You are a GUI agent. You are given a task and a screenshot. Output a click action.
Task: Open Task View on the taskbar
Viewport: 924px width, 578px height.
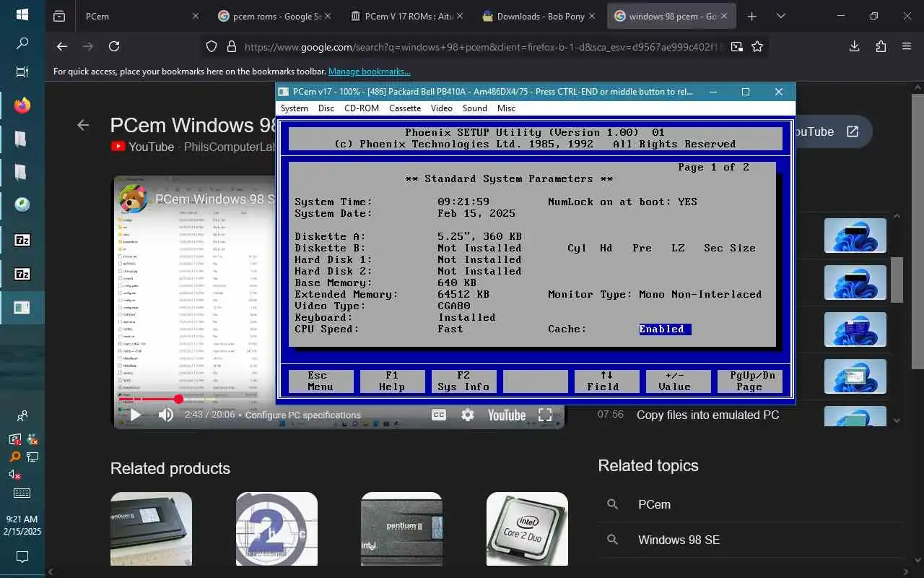22,72
